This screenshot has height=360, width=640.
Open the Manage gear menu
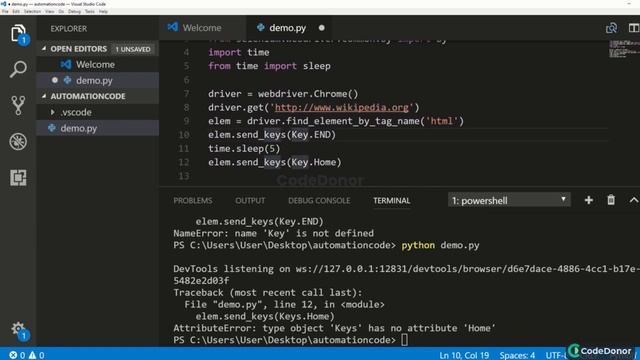(x=18, y=329)
